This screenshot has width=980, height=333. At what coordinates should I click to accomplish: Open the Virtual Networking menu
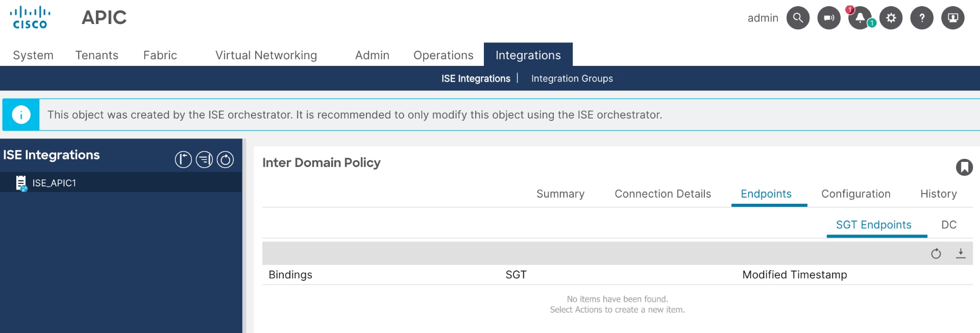pyautogui.click(x=266, y=55)
